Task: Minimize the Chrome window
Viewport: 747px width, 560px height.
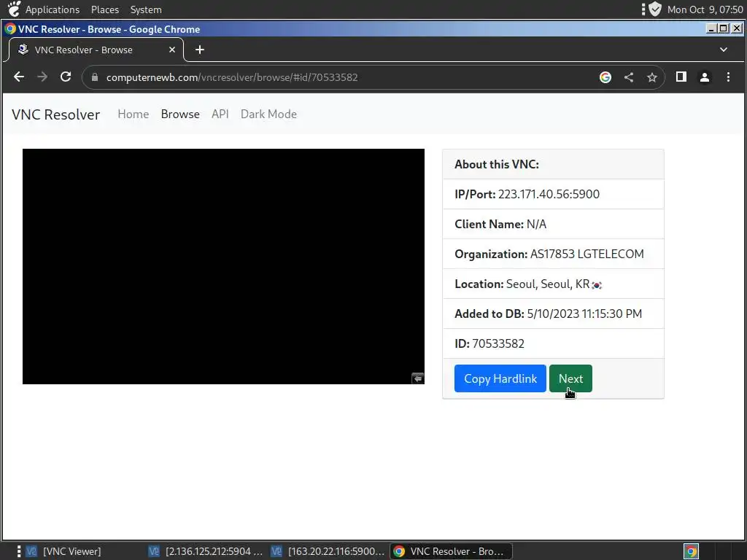Action: pos(711,28)
